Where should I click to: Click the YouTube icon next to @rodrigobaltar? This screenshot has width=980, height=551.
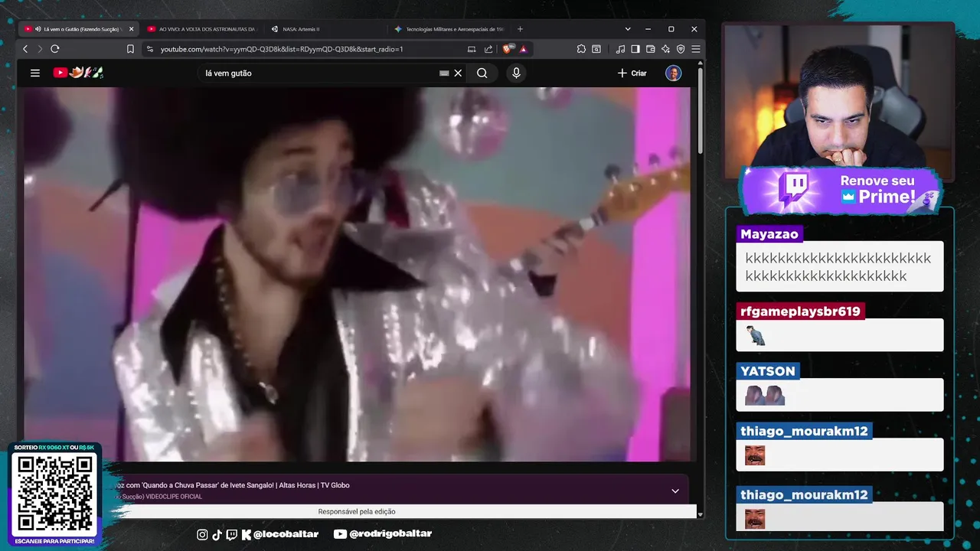pos(341,534)
